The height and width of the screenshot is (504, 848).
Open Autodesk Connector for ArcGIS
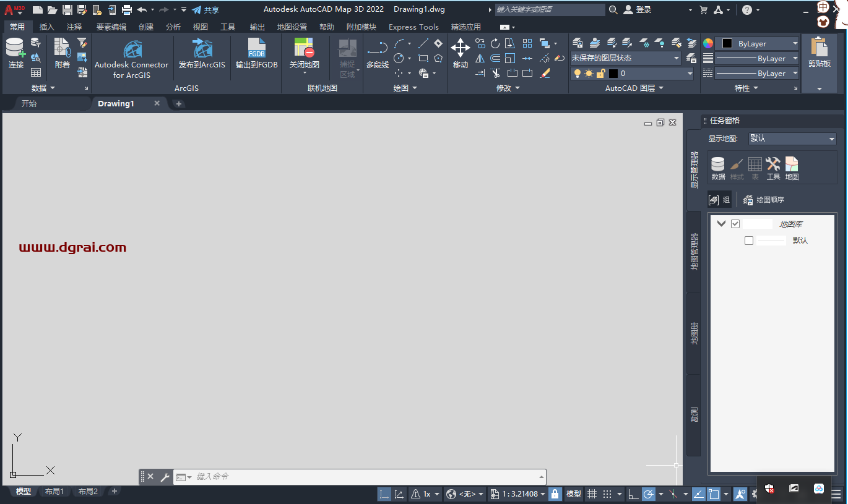[132, 59]
